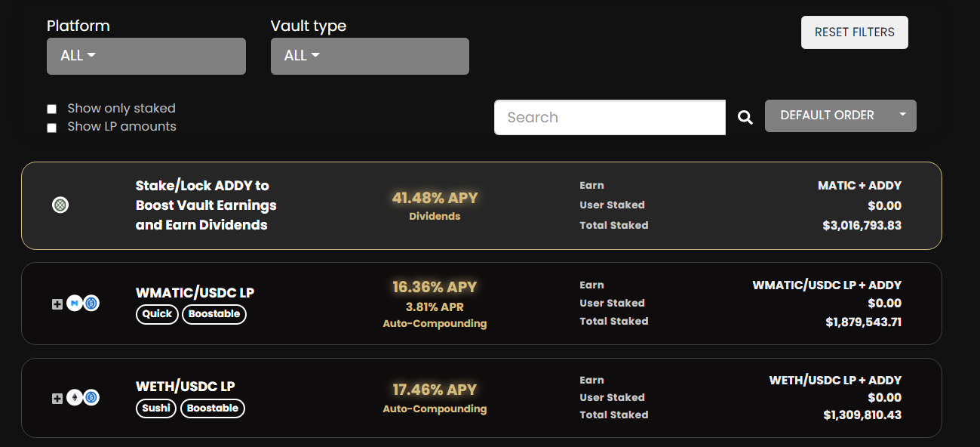980x447 pixels.
Task: Open the Platform ALL dropdown
Action: (146, 56)
